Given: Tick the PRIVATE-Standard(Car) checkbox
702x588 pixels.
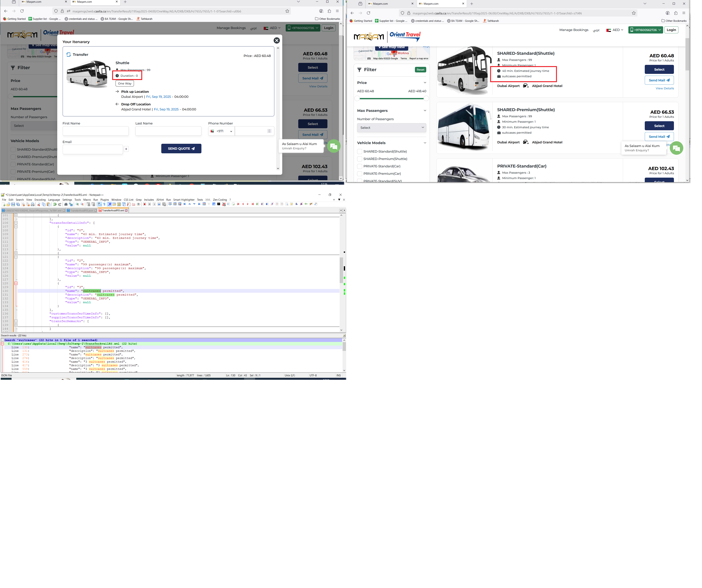Looking at the screenshot, I should point(360,166).
